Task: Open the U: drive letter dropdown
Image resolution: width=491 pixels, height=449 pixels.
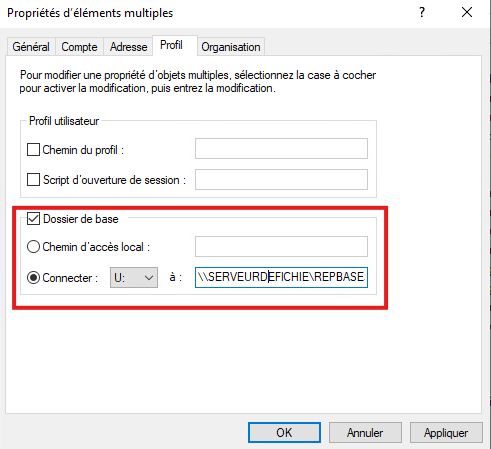Action: pyautogui.click(x=134, y=277)
